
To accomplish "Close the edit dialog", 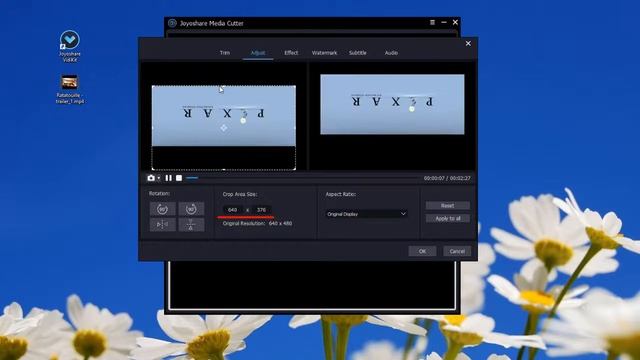I will click(x=468, y=43).
